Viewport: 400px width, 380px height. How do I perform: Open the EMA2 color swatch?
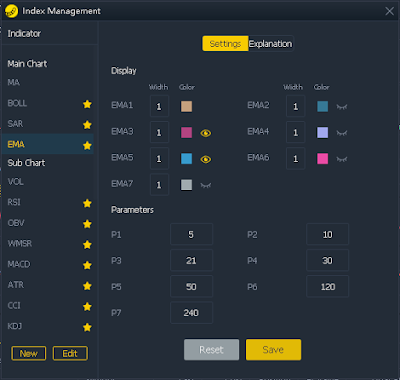[322, 107]
